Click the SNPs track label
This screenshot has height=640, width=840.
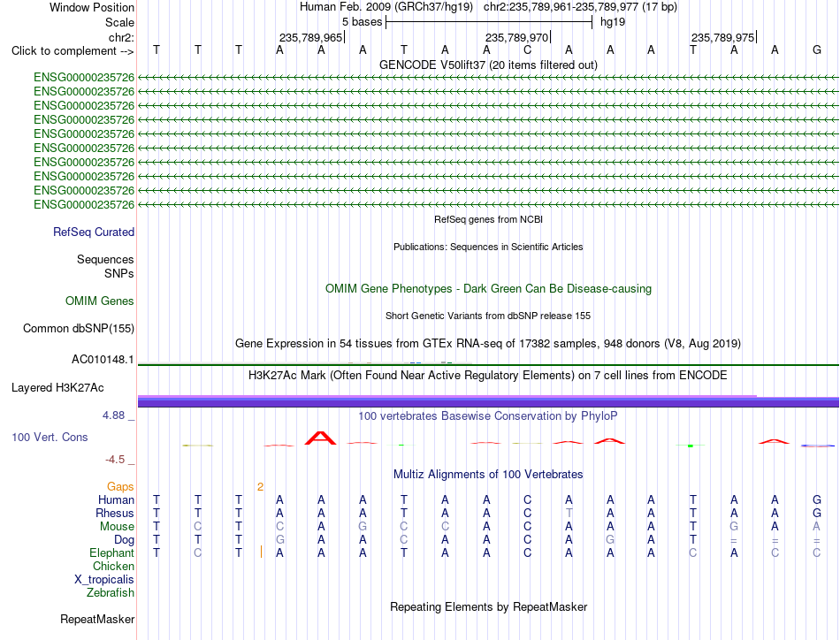click(119, 273)
